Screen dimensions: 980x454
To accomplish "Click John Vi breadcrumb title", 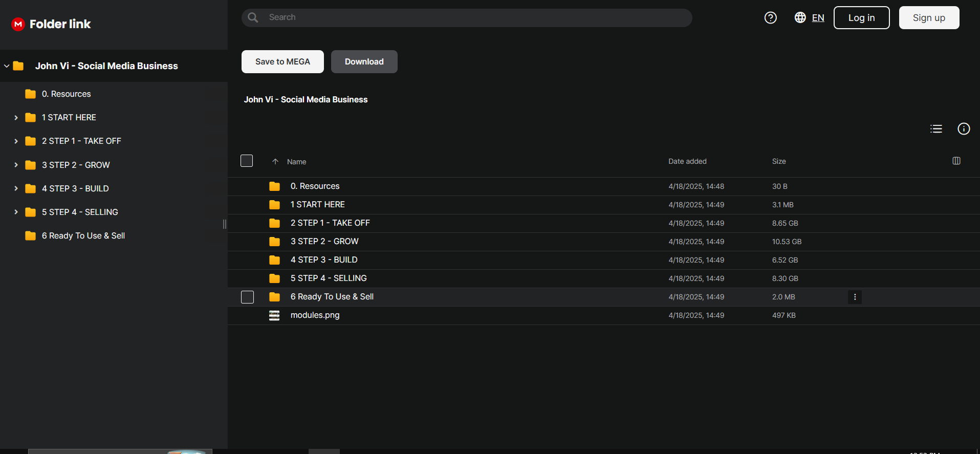I will pos(306,100).
